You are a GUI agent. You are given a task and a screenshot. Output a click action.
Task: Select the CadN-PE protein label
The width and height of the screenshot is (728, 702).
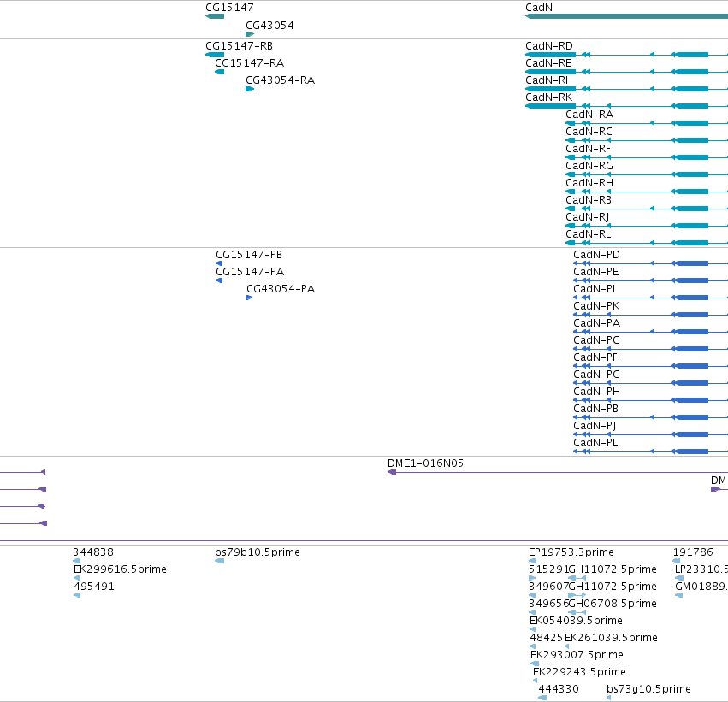[x=595, y=272]
